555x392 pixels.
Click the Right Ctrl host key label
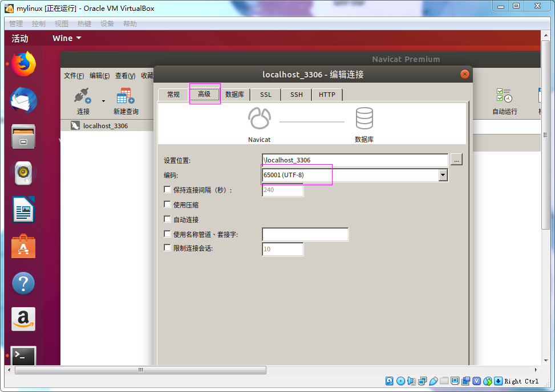click(x=521, y=381)
